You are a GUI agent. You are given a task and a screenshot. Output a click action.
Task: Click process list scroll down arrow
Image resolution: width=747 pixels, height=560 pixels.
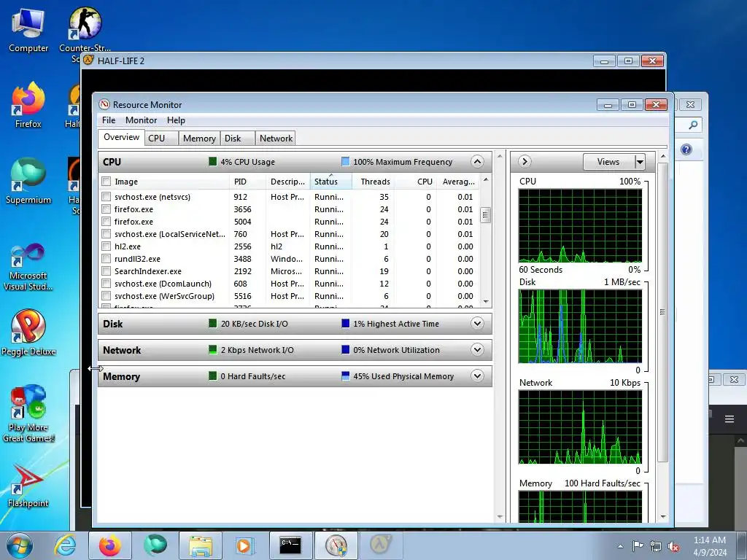[x=485, y=301]
